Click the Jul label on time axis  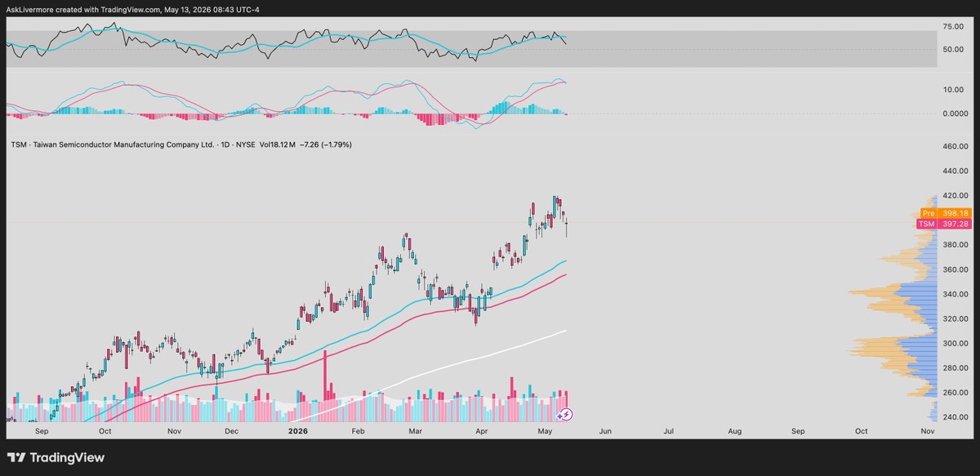(x=668, y=429)
